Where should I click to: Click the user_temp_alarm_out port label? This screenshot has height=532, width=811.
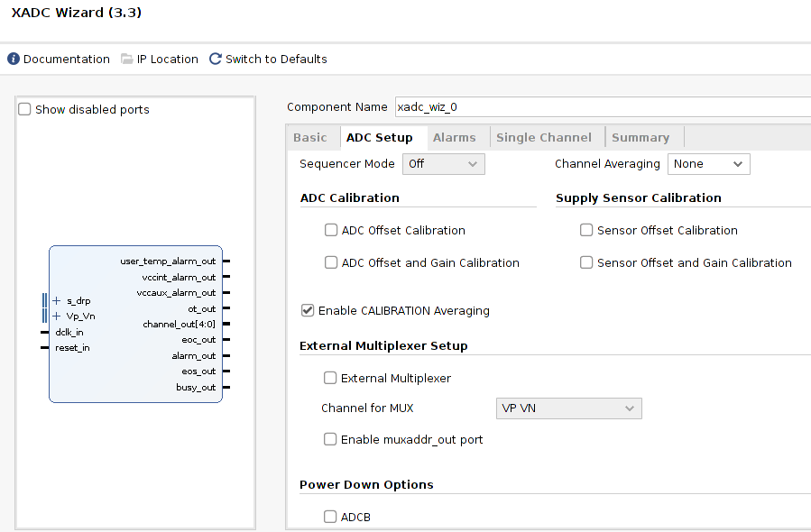pos(168,261)
